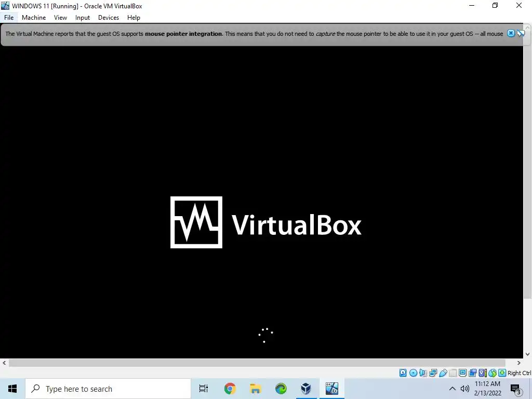Click the shared folders status icon
This screenshot has height=399, width=532.
(x=453, y=373)
